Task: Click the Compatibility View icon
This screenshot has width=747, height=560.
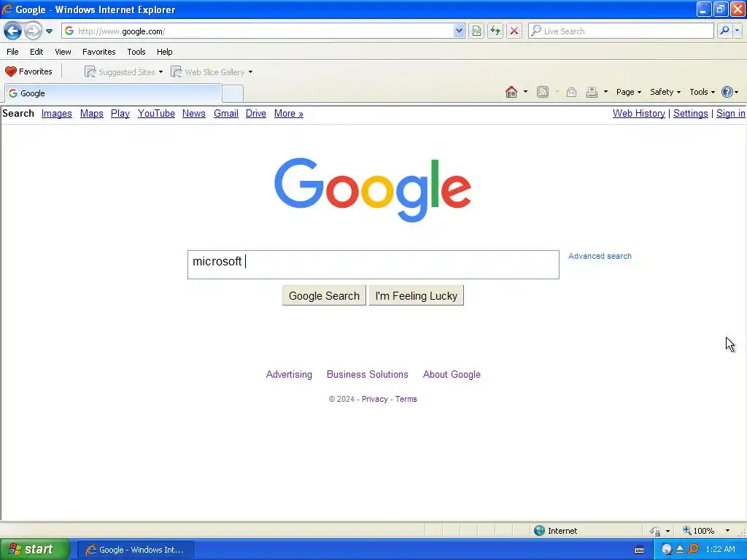Action: (x=476, y=31)
